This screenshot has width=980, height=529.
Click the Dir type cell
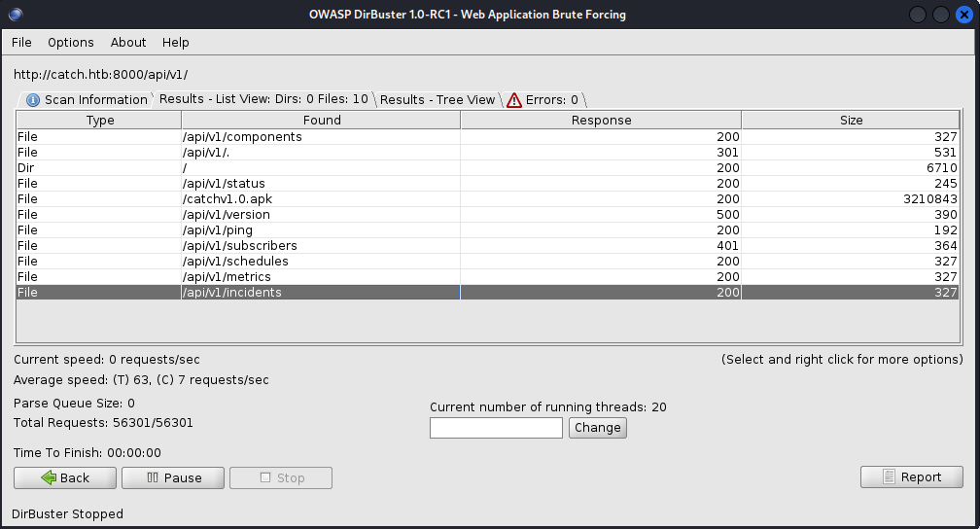(x=99, y=168)
